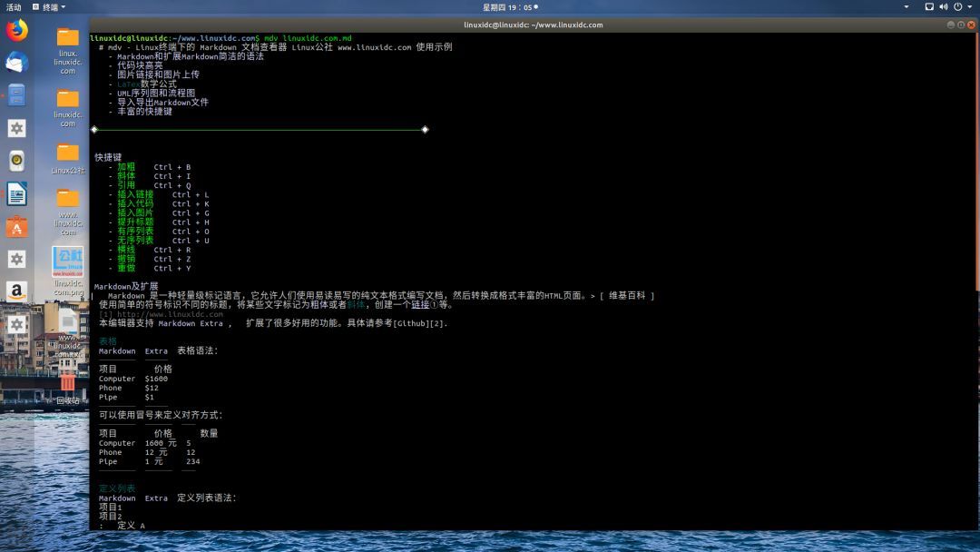Viewport: 980px width, 552px height.
Task: Click the 插入链接 Ctrl + L line
Action: [163, 194]
